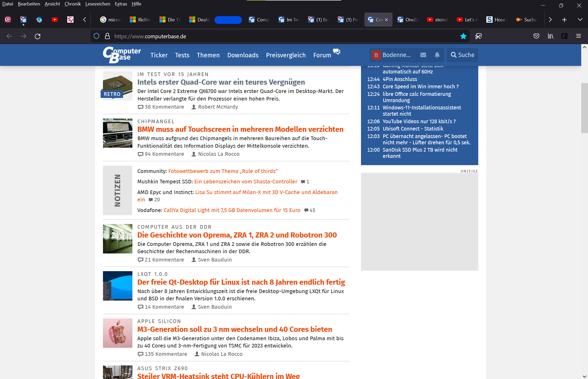The image size is (588, 379).
Task: Click the page vertical scrollbar thumb
Action: point(584,108)
